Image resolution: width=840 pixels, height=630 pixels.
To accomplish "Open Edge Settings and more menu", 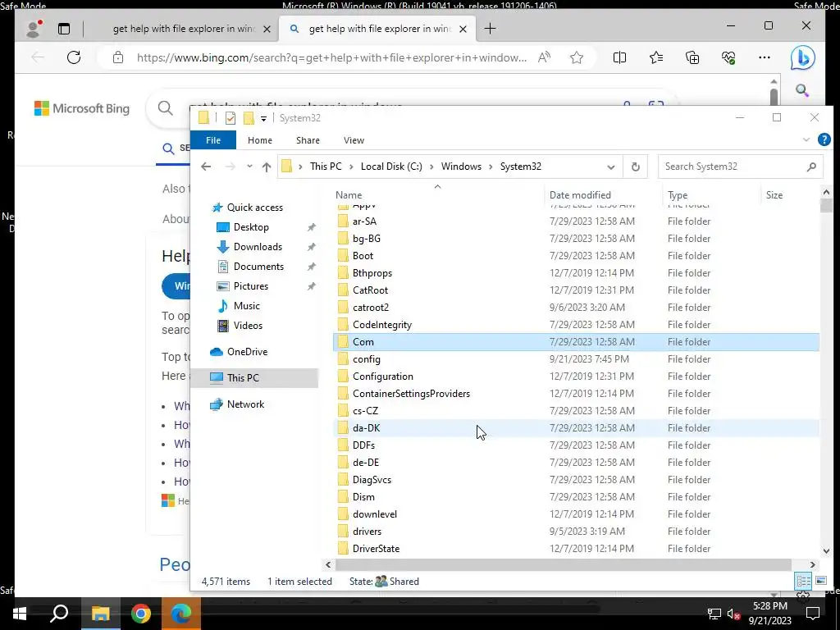I will point(765,57).
